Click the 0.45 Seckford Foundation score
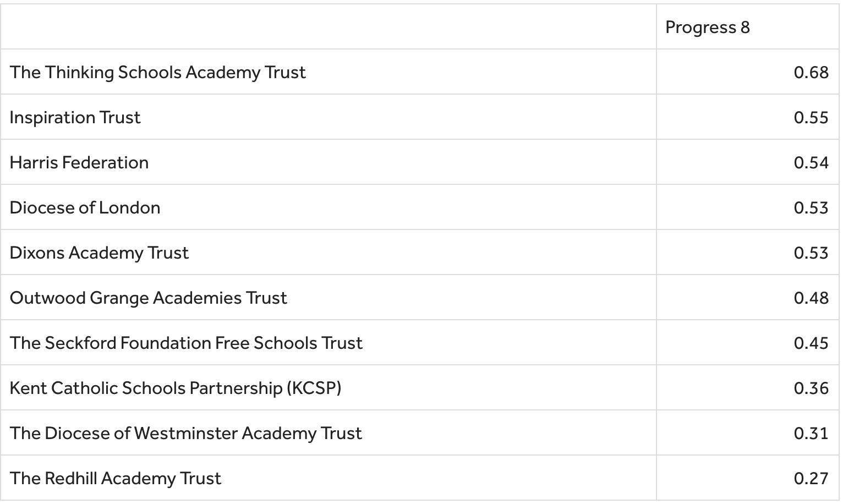This screenshot has height=504, width=843. [x=811, y=343]
